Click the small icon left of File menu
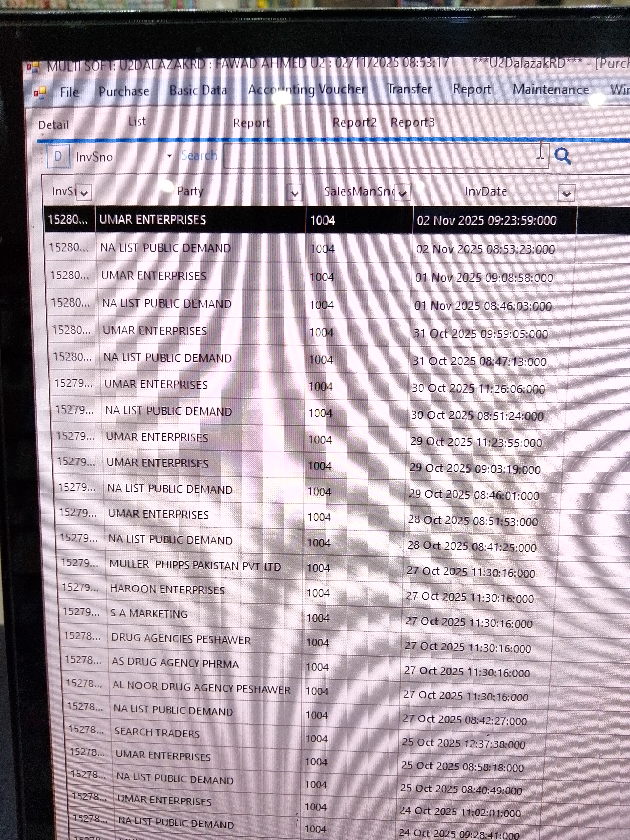Image resolution: width=630 pixels, height=840 pixels. tap(40, 92)
